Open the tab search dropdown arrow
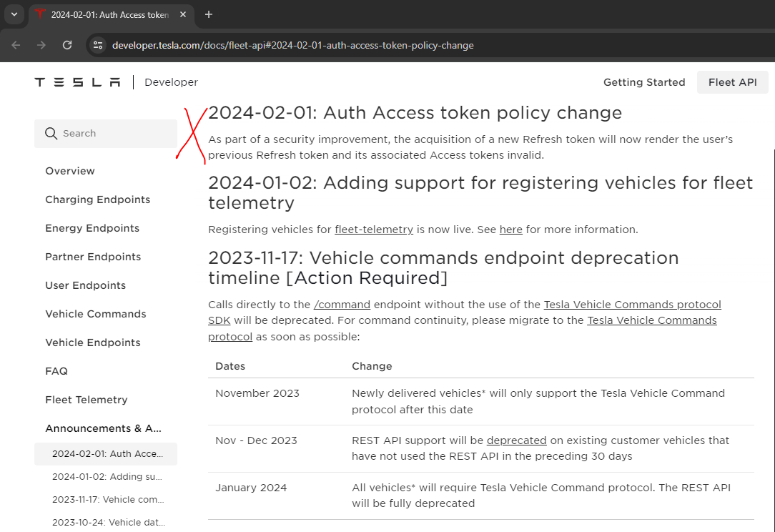This screenshot has height=532, width=775. [x=14, y=14]
